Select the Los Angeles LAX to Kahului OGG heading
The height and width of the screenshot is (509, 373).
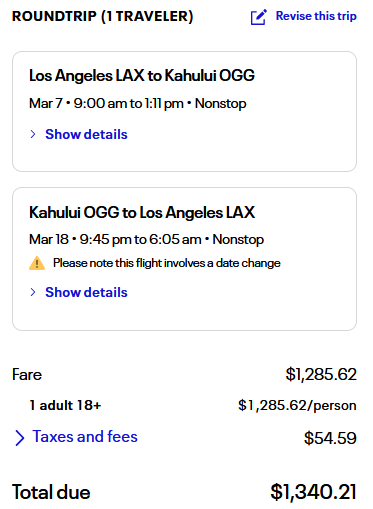142,76
